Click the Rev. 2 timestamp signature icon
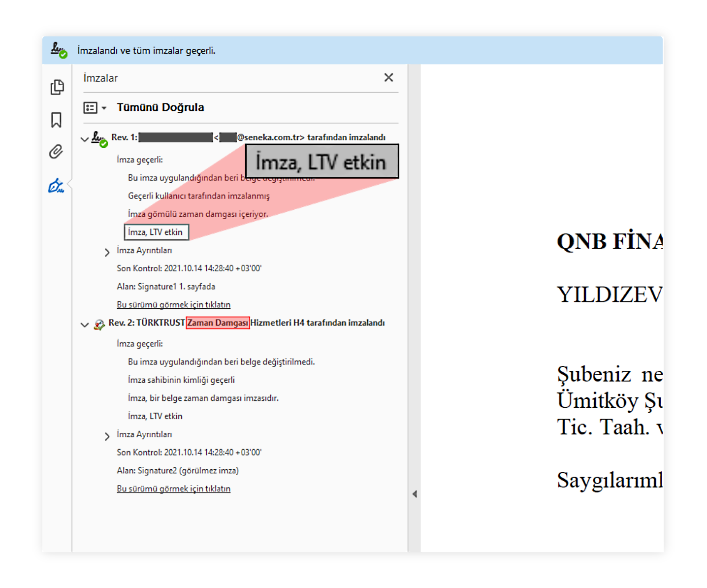The image size is (707, 588). pyautogui.click(x=99, y=325)
